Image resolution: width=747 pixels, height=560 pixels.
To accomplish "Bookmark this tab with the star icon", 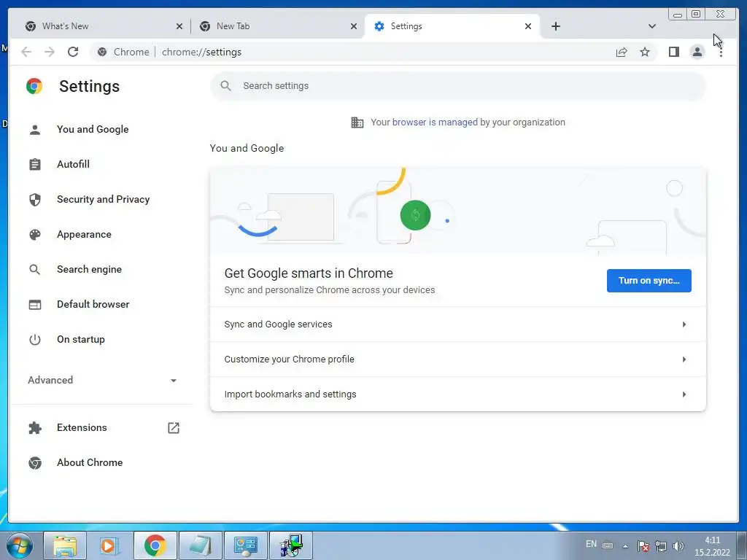I will (x=645, y=52).
